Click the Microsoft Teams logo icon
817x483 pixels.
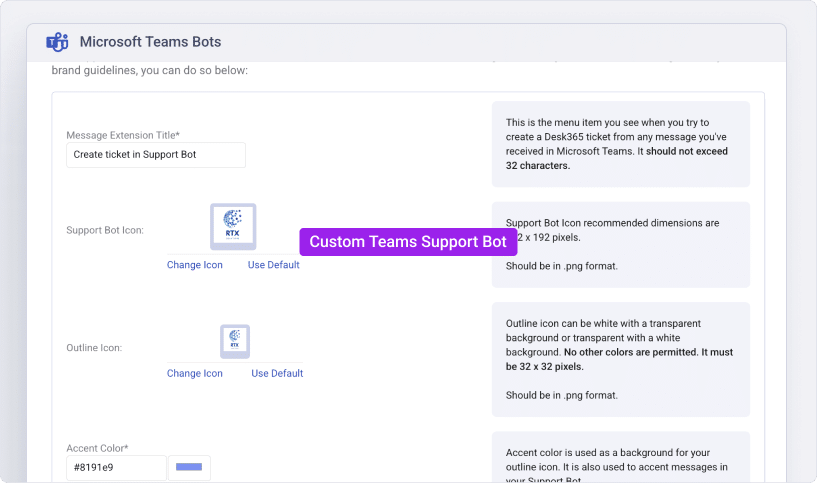(57, 42)
